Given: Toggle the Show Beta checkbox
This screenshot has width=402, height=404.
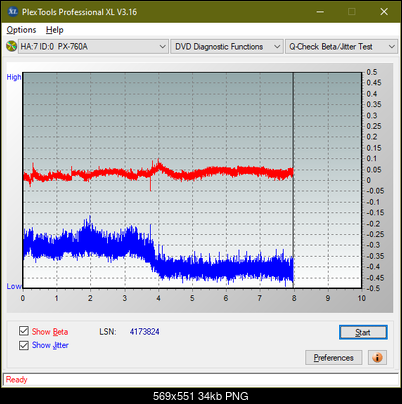Looking at the screenshot, I should tap(24, 331).
